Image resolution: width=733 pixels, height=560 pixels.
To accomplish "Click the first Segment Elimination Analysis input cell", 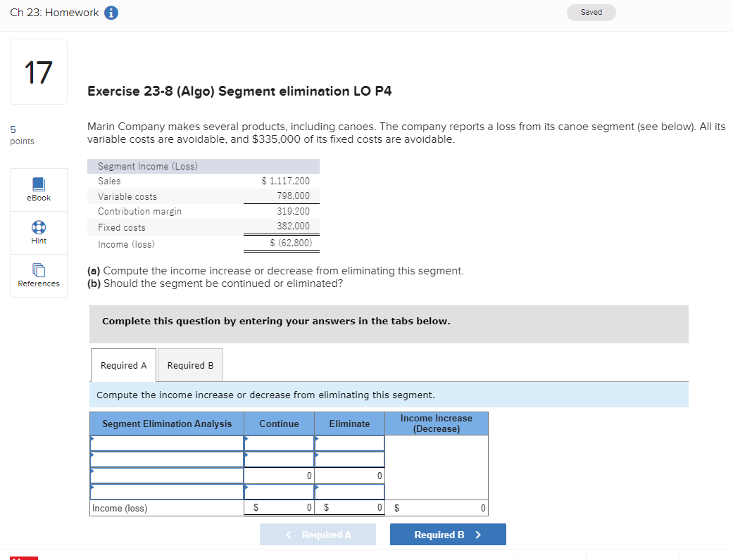I will (x=166, y=443).
